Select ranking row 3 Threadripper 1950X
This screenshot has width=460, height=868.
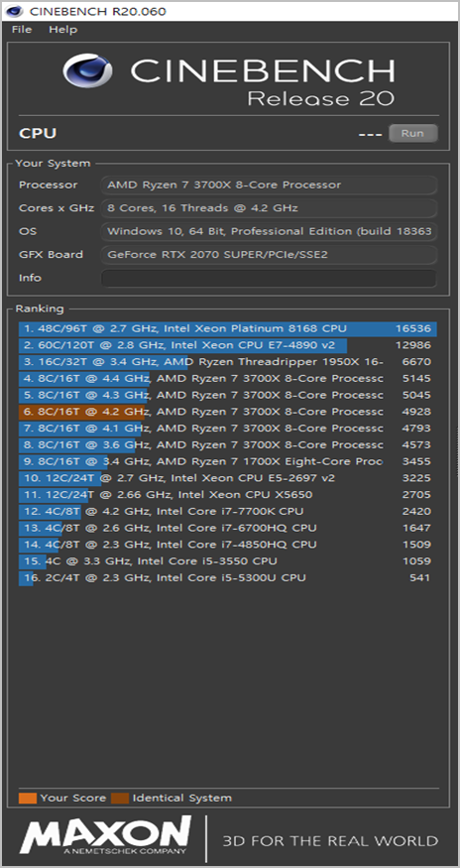(x=227, y=361)
